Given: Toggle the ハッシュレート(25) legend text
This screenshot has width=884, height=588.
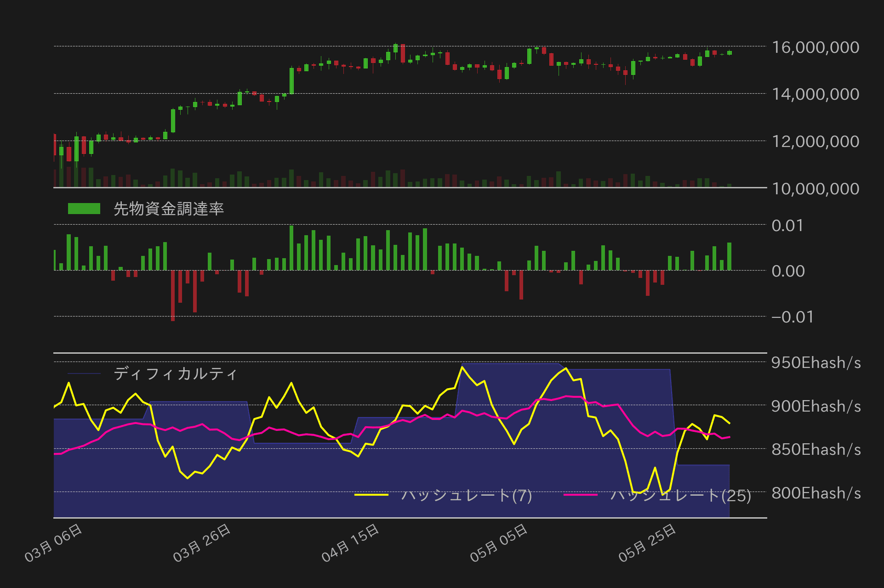Looking at the screenshot, I should (x=680, y=495).
